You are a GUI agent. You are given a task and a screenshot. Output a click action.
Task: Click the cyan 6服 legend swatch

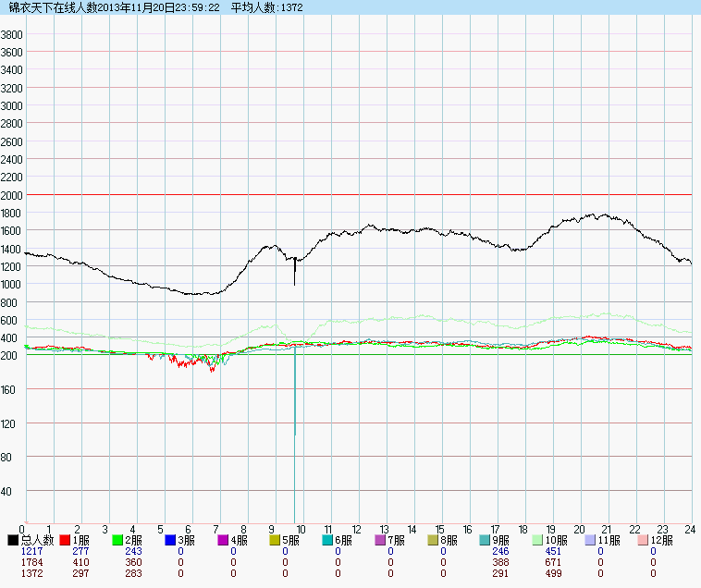pos(328,540)
